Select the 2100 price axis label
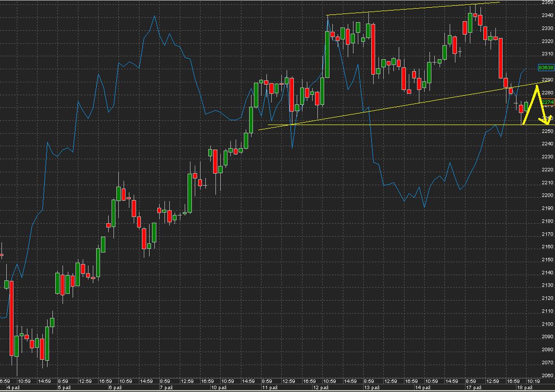This screenshot has height=392, width=555. pos(547,324)
